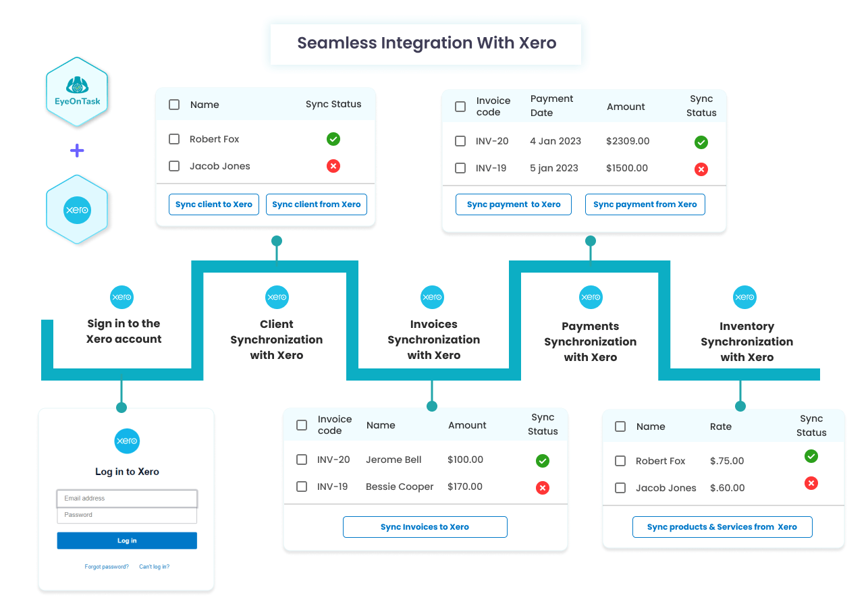Viewport: 868px width, 610px height.
Task: Focus the Password field
Action: pos(127,515)
